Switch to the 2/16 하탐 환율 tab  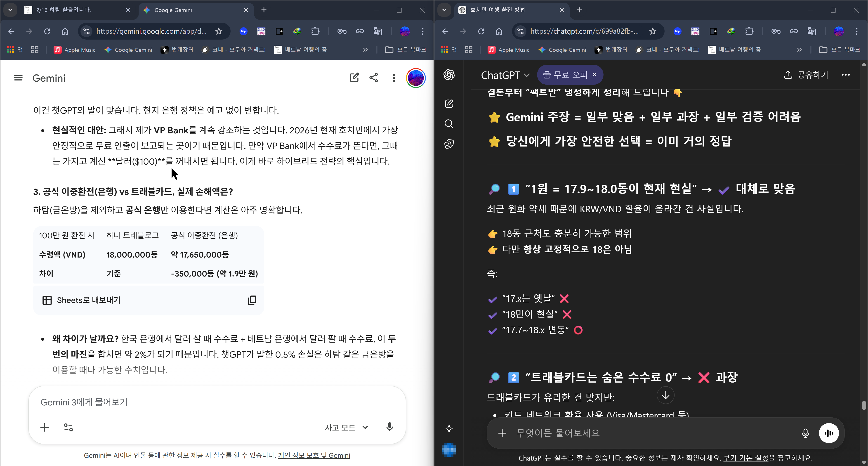tap(64, 10)
